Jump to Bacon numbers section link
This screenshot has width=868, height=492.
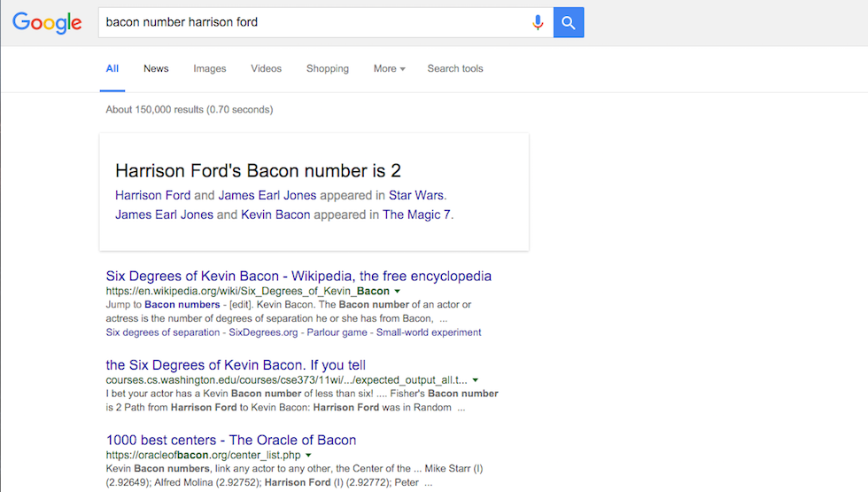tap(182, 304)
